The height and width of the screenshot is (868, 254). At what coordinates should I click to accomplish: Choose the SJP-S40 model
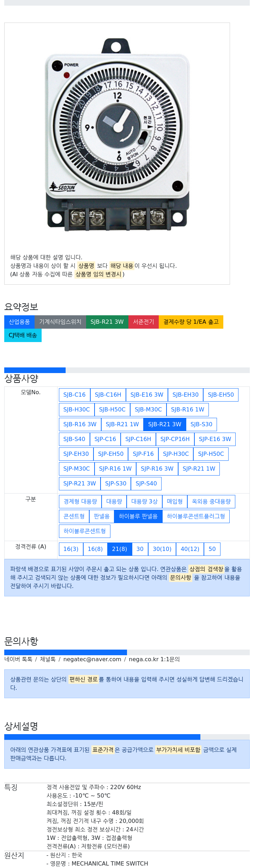(146, 483)
